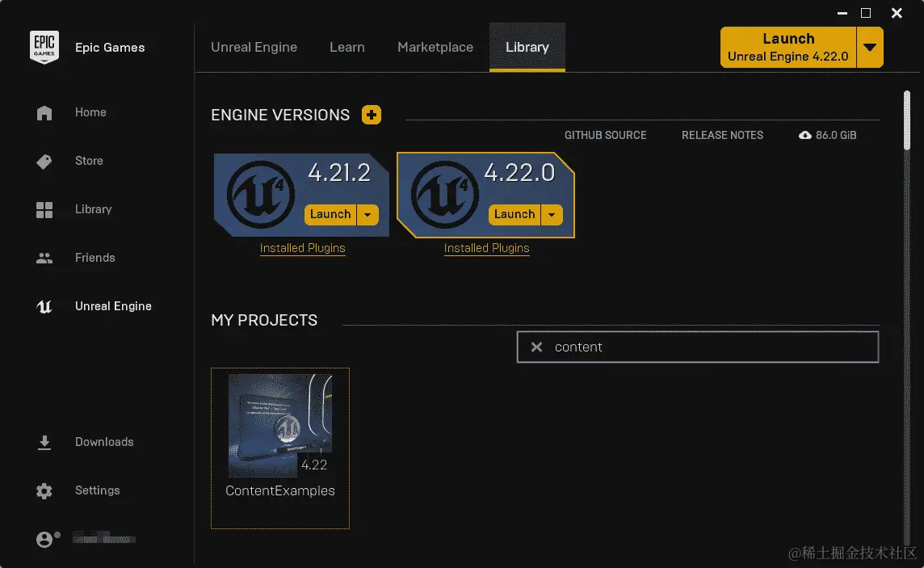Open the Downloads arrow icon
The height and width of the screenshot is (568, 924).
44,443
